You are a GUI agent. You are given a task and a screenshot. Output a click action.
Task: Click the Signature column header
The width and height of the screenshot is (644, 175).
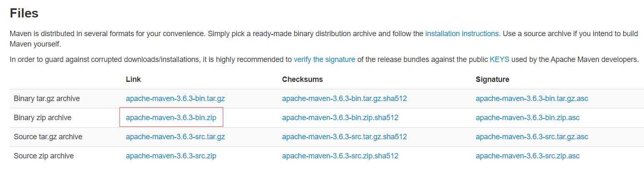click(492, 79)
